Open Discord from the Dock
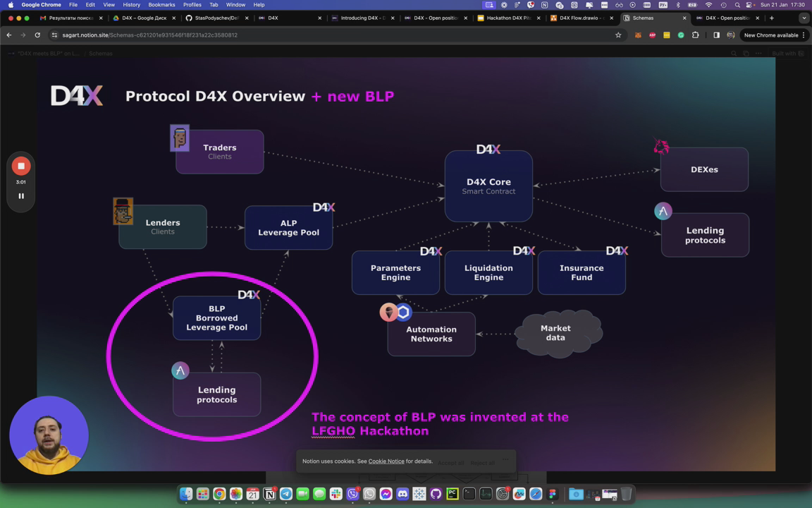Image resolution: width=812 pixels, height=508 pixels. (402, 494)
